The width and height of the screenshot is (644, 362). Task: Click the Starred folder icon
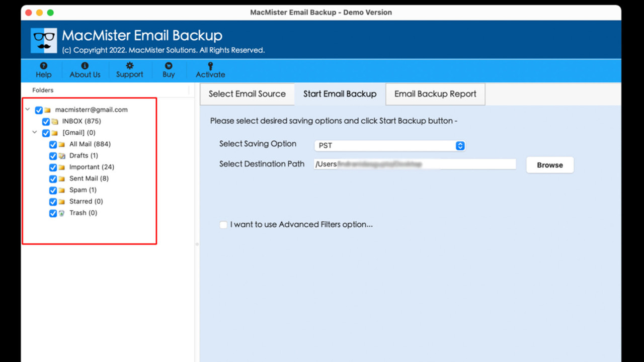[61, 202]
